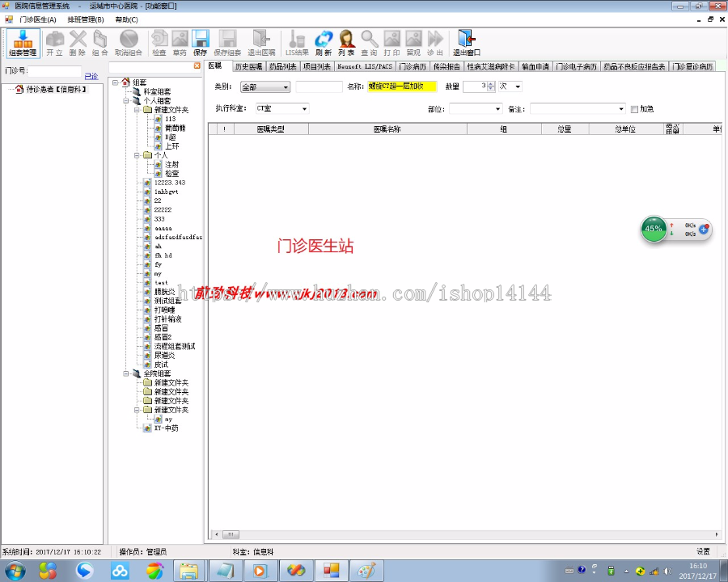Select the 组套管理 (group management) tool
The width and height of the screenshot is (728, 582).
pos(23,42)
